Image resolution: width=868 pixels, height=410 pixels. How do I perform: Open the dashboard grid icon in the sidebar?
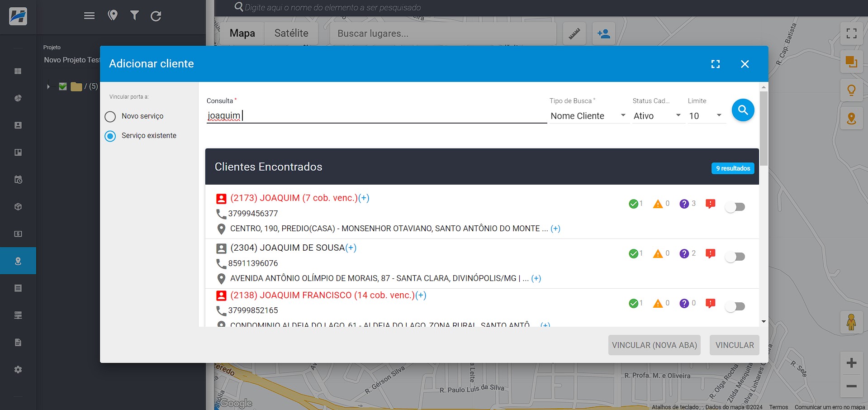(18, 71)
